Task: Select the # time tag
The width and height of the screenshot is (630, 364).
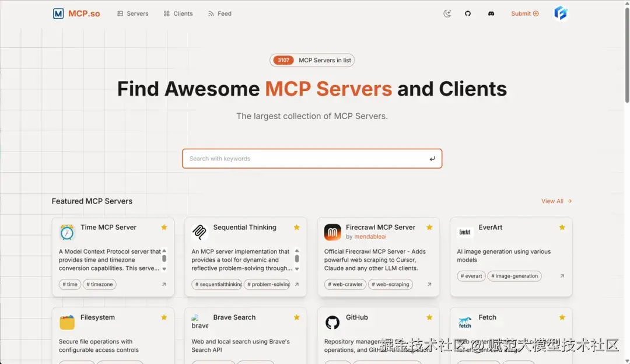Action: click(70, 285)
